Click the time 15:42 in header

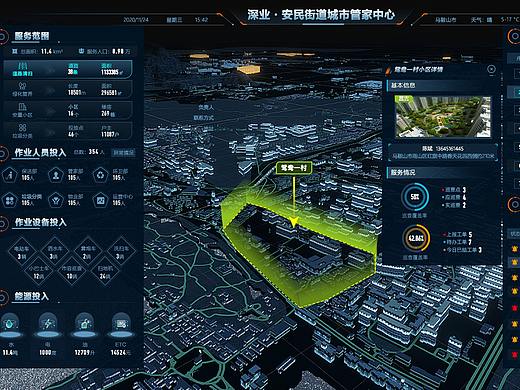201,20
